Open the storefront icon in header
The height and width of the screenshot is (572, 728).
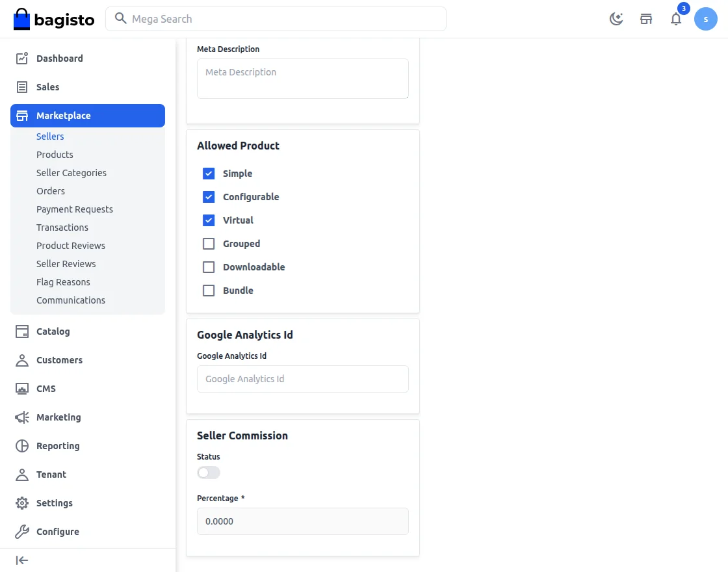pyautogui.click(x=646, y=19)
